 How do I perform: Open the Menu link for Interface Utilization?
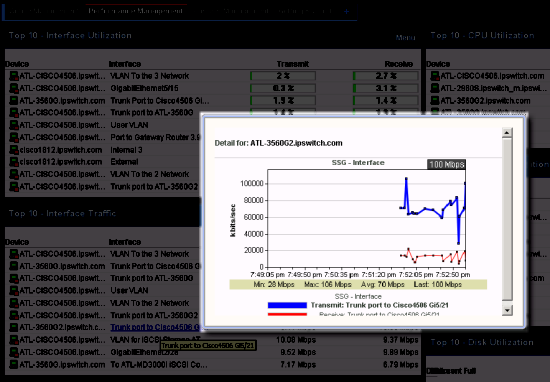405,37
